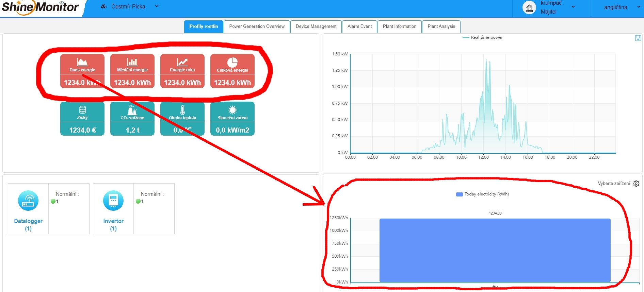
Task: Select the Celková energie 1234,0 kWh value
Action: coord(232,83)
